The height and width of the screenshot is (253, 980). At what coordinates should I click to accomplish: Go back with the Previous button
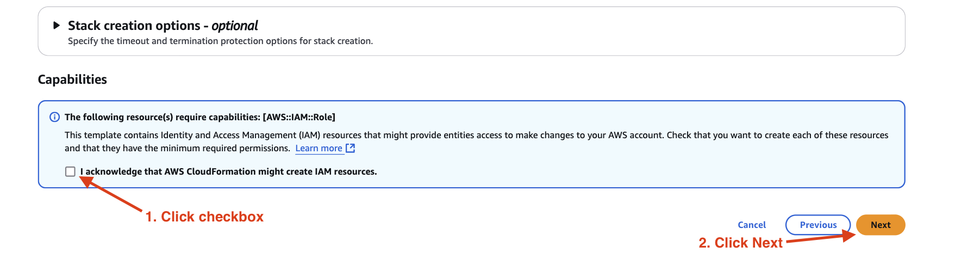click(x=817, y=225)
